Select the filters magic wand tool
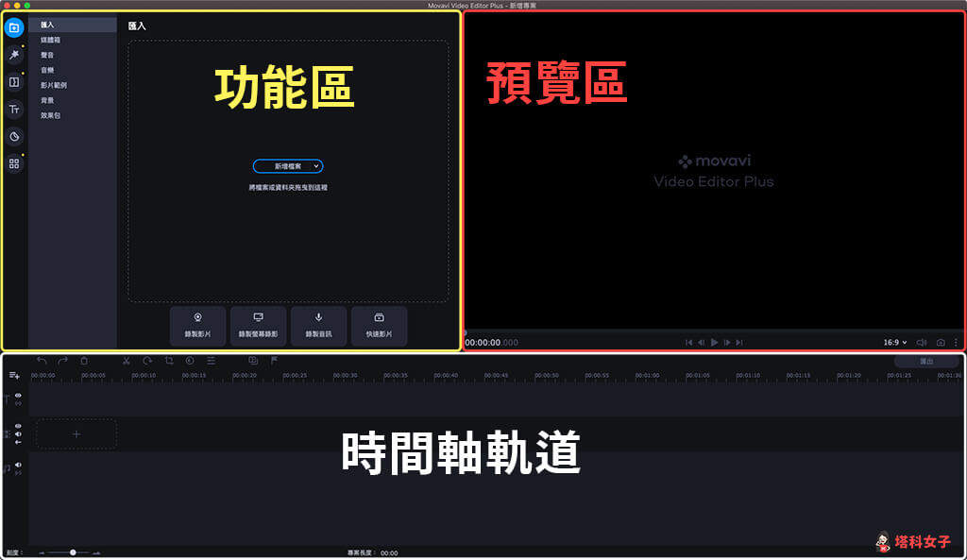This screenshot has width=967, height=560. click(x=13, y=54)
